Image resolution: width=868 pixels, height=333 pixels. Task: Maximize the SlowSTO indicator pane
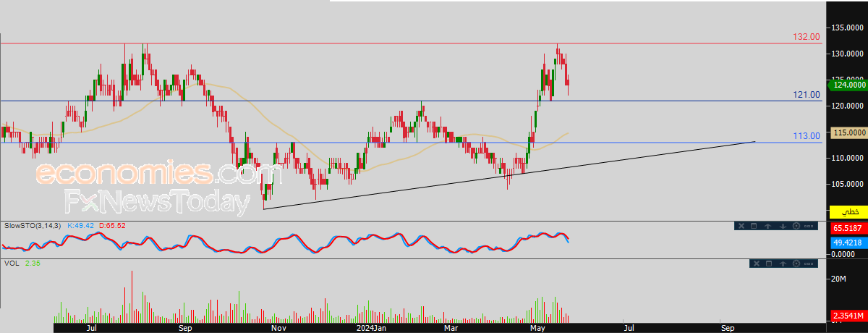754,226
